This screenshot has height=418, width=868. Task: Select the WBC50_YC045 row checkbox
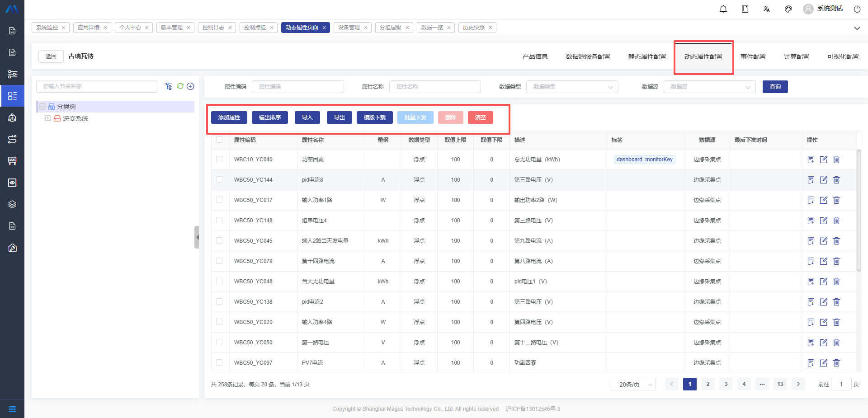219,240
